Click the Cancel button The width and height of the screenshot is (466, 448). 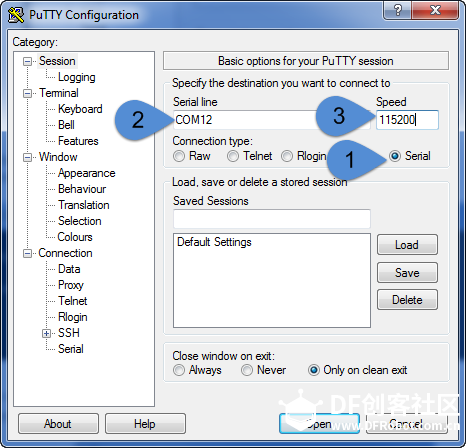[406, 424]
